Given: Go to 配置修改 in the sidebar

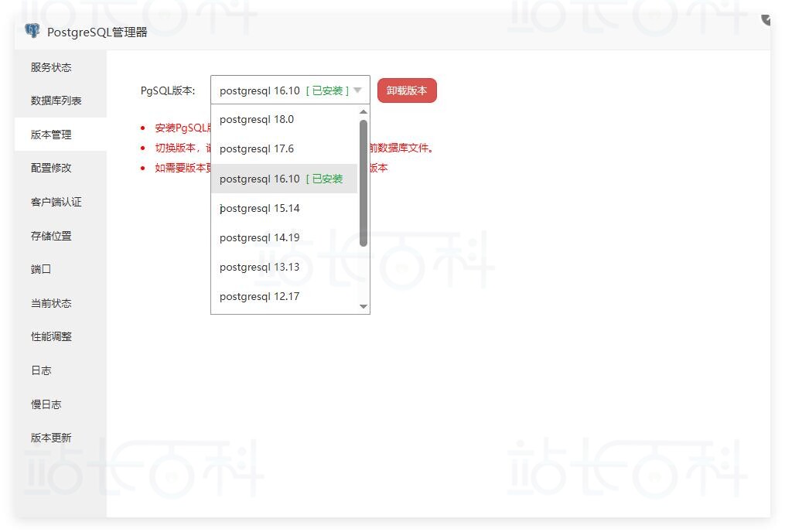Looking at the screenshot, I should click(60, 168).
